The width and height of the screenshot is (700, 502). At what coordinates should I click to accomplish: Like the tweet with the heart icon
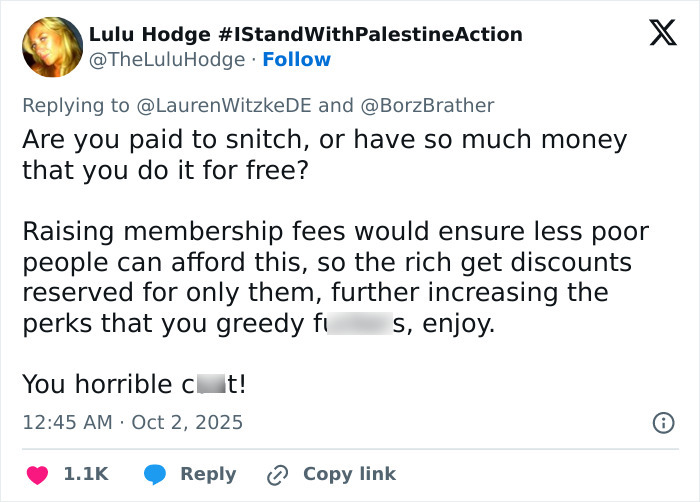click(x=35, y=474)
